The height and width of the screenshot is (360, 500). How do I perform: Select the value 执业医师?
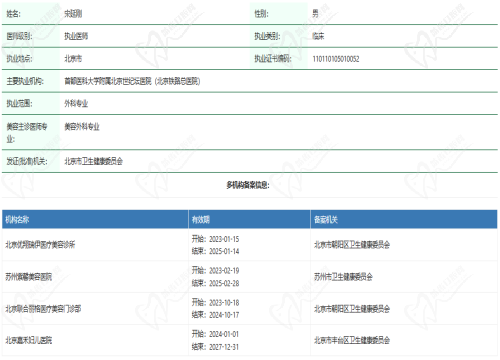click(76, 36)
